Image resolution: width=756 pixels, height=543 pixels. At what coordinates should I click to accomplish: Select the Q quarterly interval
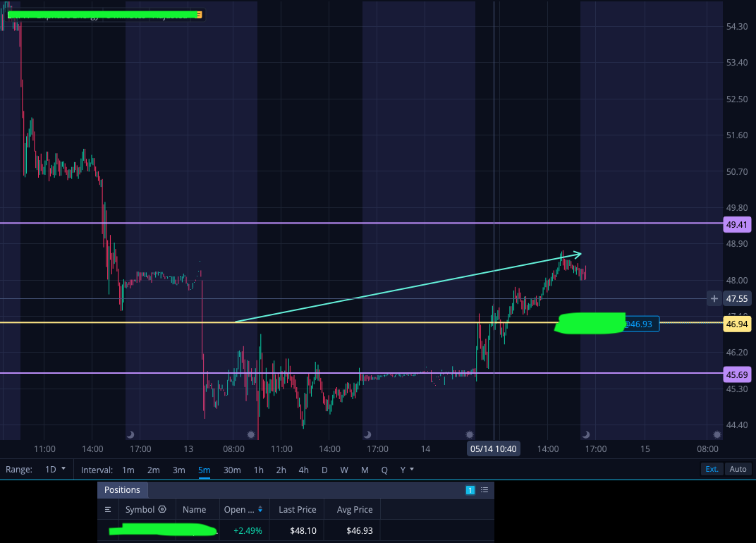point(384,470)
